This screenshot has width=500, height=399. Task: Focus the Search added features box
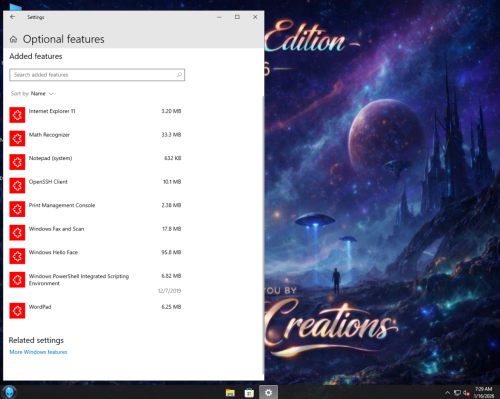point(97,75)
